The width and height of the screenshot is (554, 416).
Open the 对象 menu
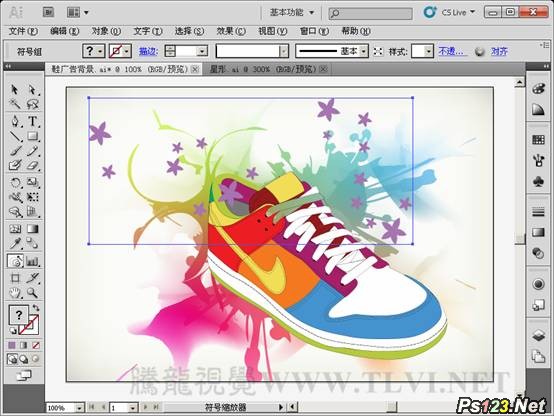click(106, 31)
